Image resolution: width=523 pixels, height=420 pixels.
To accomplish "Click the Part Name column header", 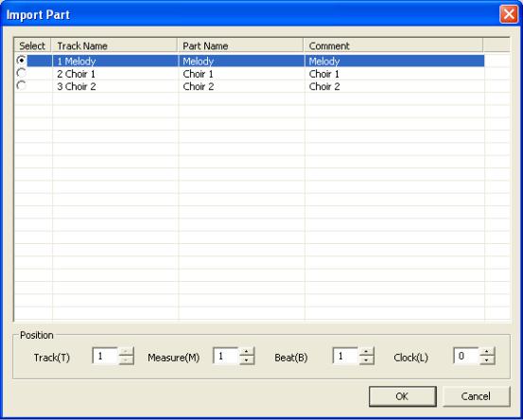I will pyautogui.click(x=240, y=45).
